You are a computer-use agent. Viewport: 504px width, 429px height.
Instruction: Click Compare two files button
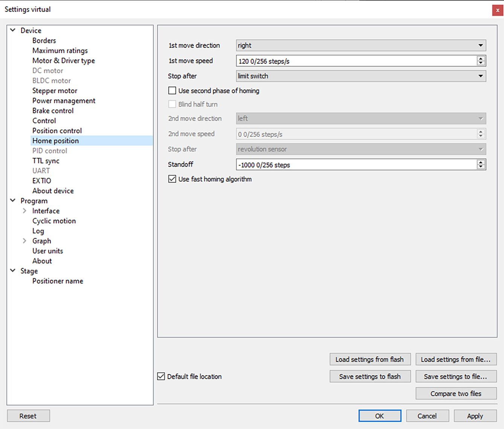[x=456, y=394]
